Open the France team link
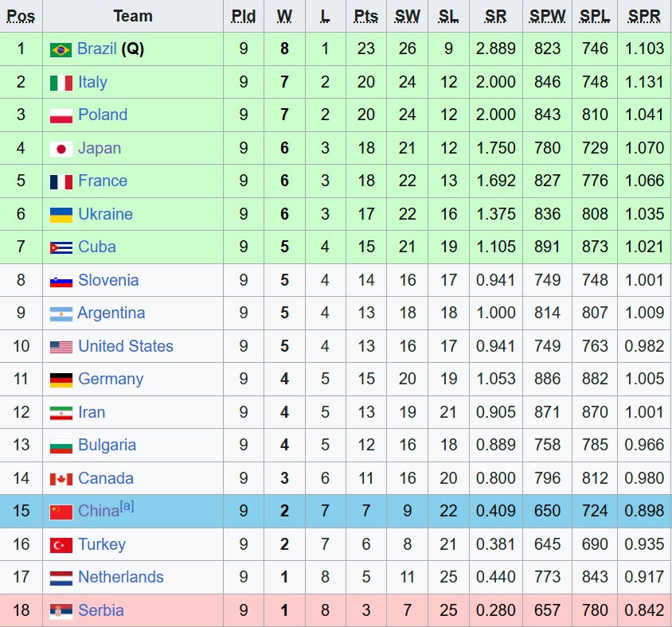 (103, 181)
